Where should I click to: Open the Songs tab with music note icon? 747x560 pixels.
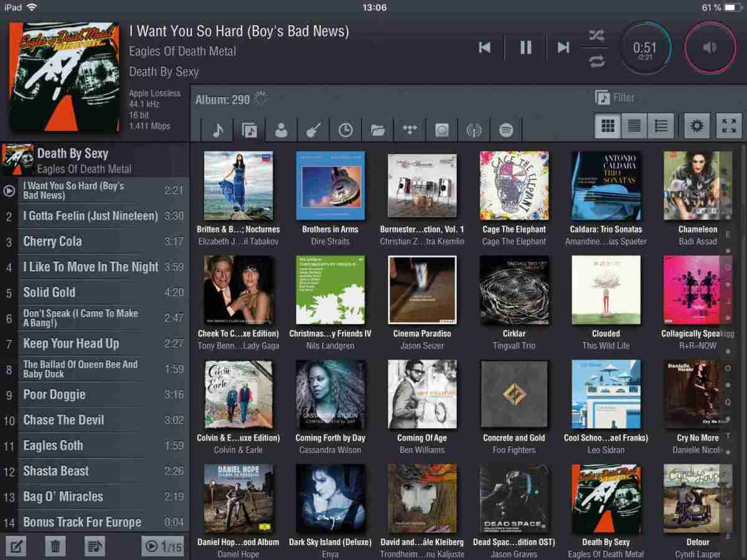(218, 129)
